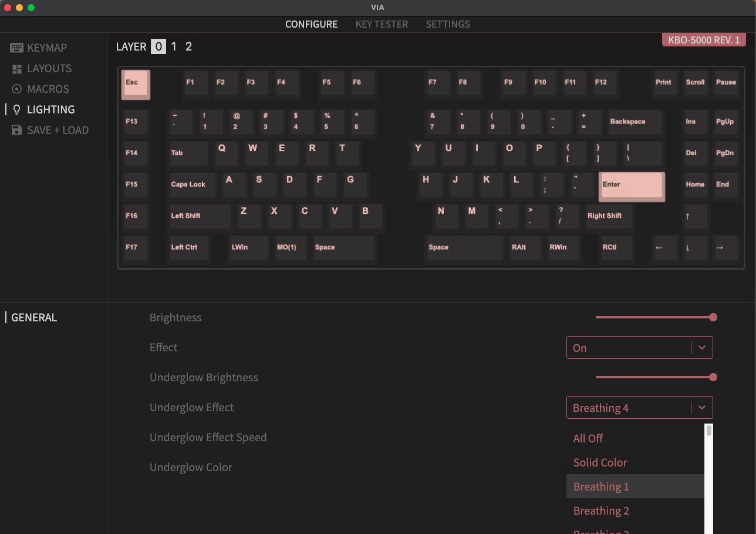Switch to the CONFIGURE tab

tap(312, 24)
